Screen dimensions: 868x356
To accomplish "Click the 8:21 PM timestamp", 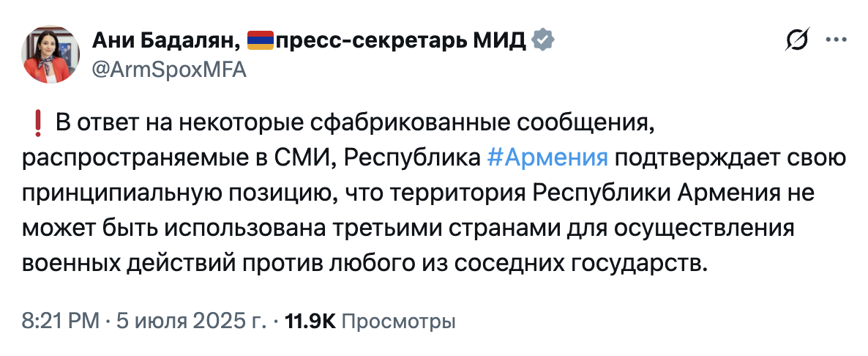I will click(x=61, y=321).
